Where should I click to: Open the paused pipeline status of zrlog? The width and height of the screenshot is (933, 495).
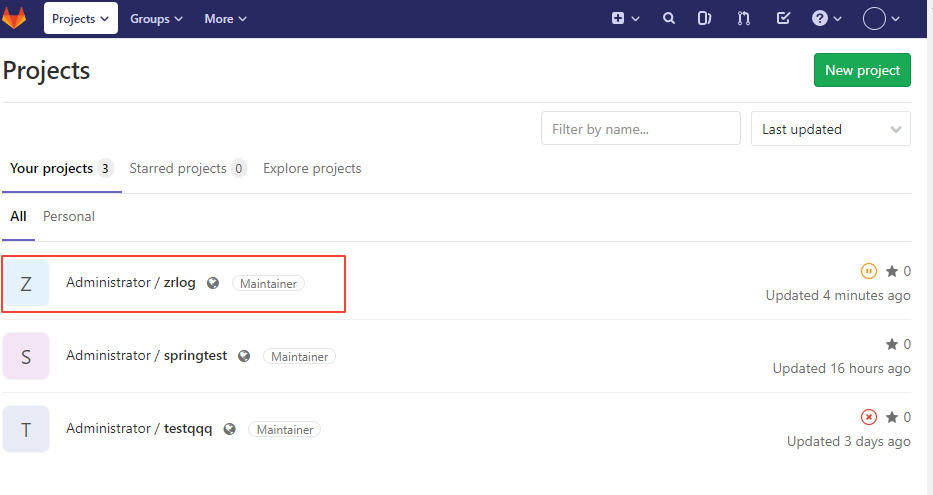coord(869,271)
